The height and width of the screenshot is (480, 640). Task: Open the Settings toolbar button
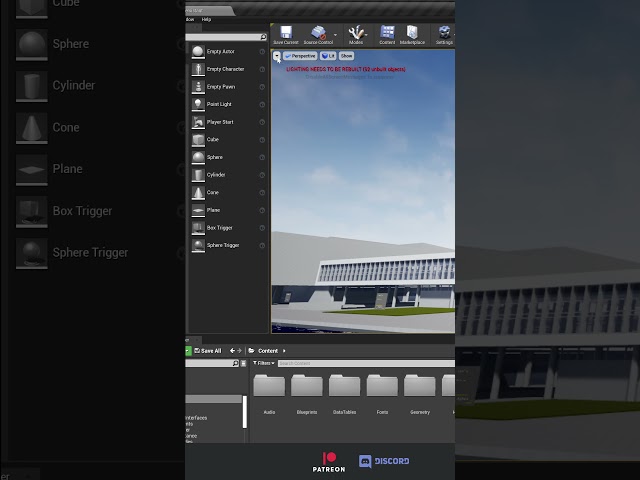coord(444,35)
